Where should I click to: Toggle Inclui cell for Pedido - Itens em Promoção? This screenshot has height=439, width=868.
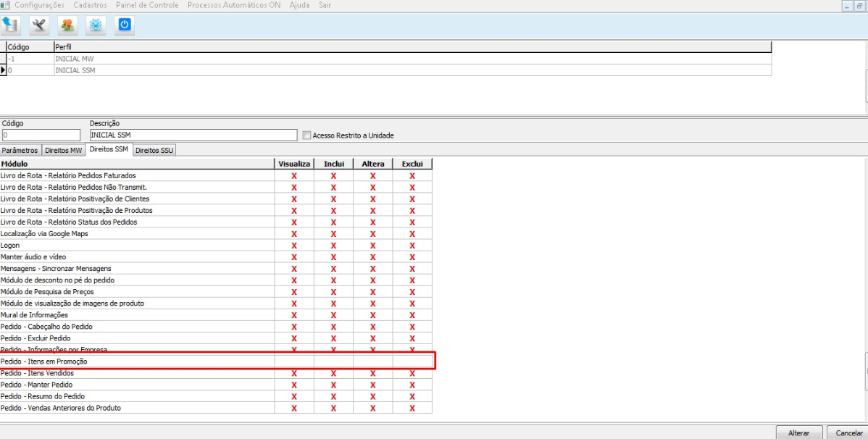point(333,361)
